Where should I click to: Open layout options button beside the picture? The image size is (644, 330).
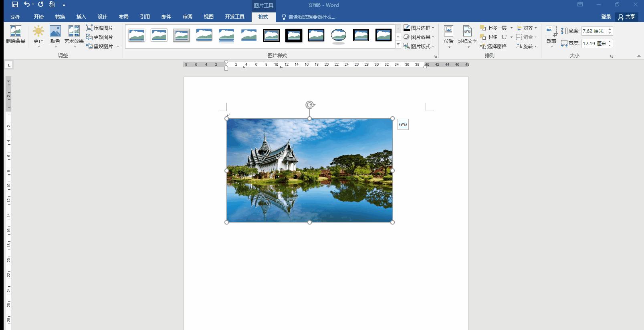[x=403, y=125]
